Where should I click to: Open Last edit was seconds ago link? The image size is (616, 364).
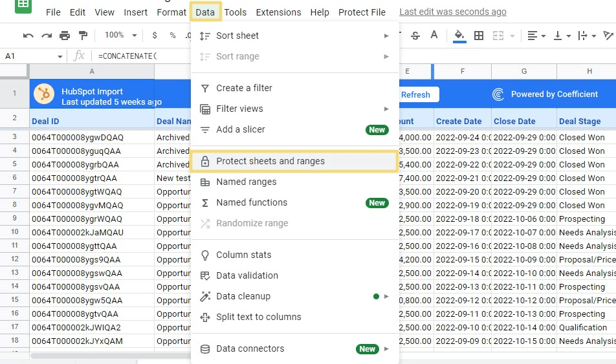453,12
